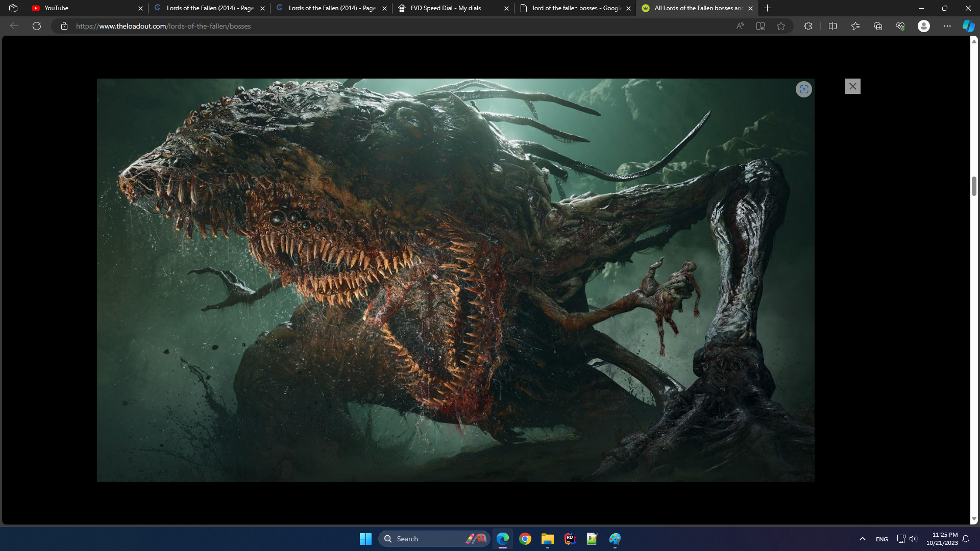Refresh the current page
980x551 pixels.
(x=37, y=26)
